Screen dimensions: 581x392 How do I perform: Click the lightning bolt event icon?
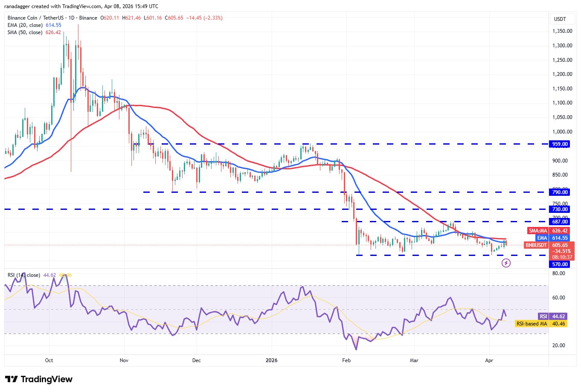(506, 263)
